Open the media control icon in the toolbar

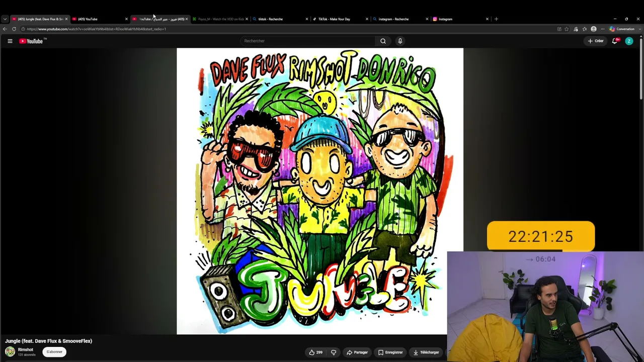click(576, 29)
